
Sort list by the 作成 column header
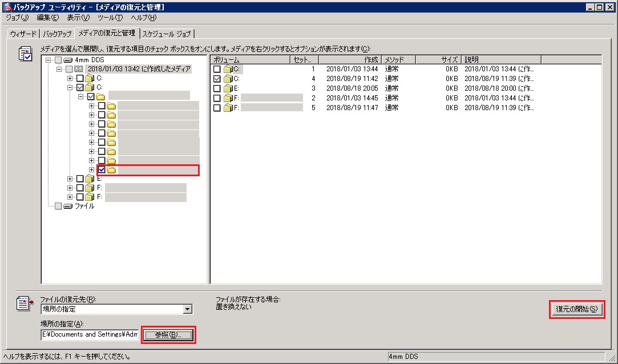[349, 59]
